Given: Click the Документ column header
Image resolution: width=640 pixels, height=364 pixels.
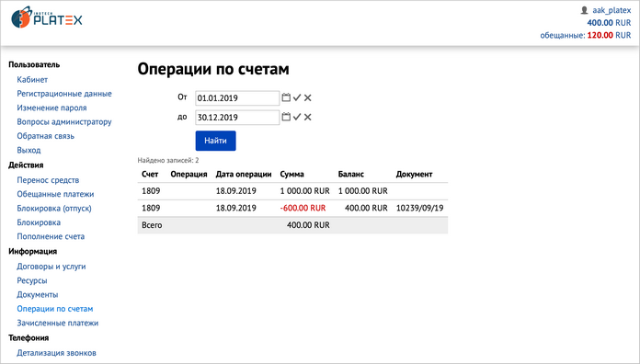Looking at the screenshot, I should coord(414,175).
